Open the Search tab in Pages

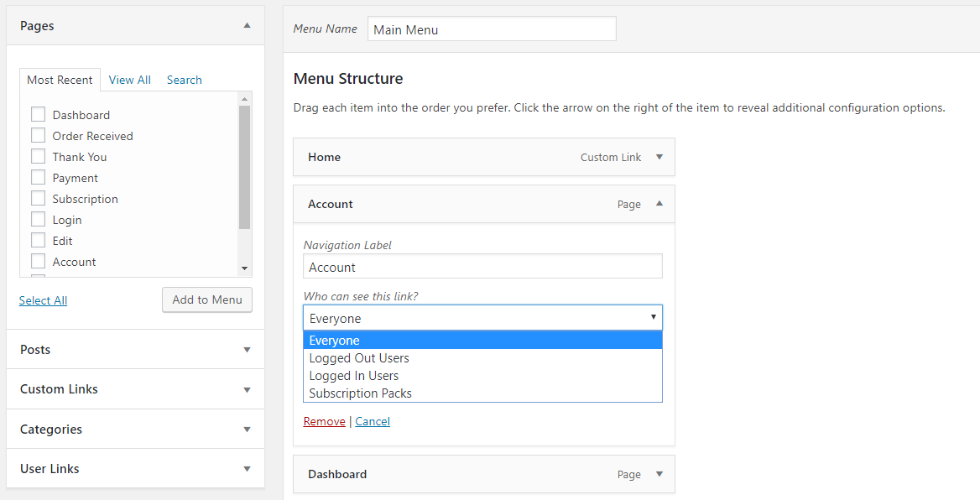pyautogui.click(x=185, y=80)
